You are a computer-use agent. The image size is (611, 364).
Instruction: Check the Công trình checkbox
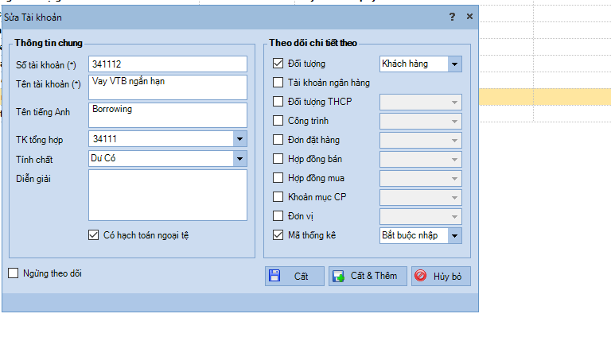coord(278,121)
